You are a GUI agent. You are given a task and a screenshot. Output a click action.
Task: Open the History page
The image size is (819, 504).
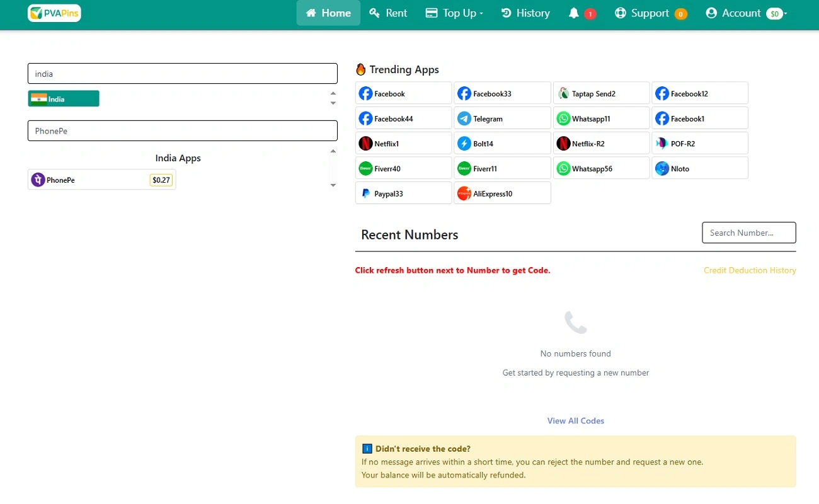point(525,13)
